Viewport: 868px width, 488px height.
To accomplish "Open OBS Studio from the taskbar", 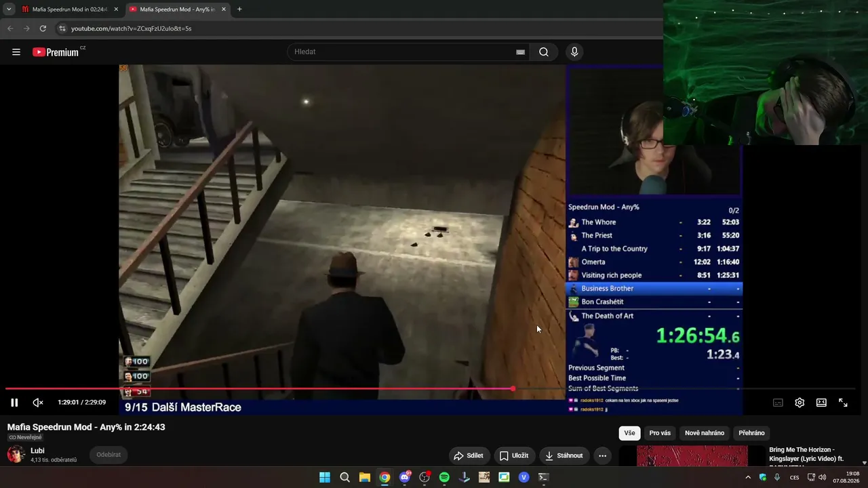I will tap(425, 477).
